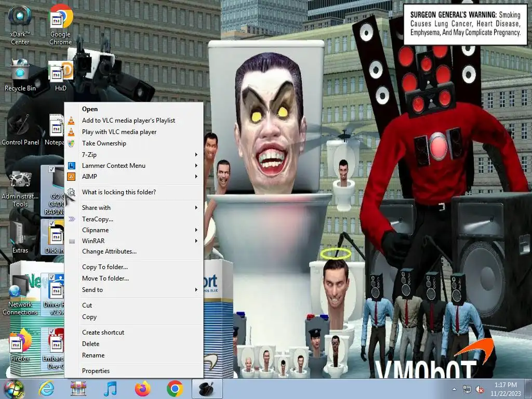The width and height of the screenshot is (532, 399).
Task: Click What is locking this folder?
Action: tap(134, 192)
